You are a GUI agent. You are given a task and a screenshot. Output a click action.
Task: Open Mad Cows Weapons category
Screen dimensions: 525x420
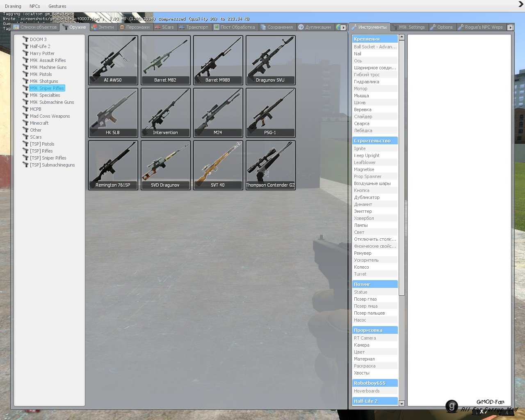click(x=50, y=116)
